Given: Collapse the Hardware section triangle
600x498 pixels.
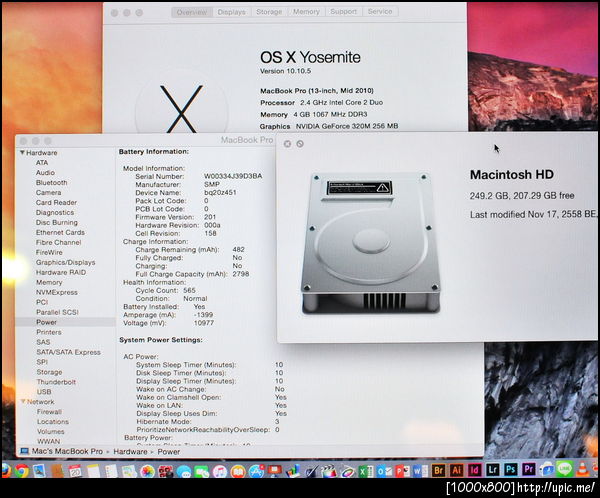Looking at the screenshot, I should [22, 152].
